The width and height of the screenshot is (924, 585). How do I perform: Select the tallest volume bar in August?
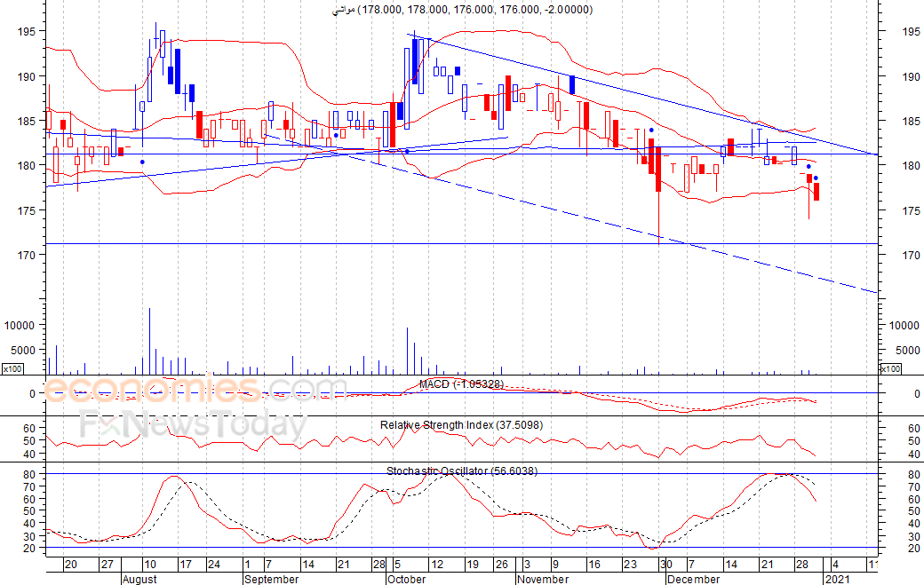coord(149,341)
